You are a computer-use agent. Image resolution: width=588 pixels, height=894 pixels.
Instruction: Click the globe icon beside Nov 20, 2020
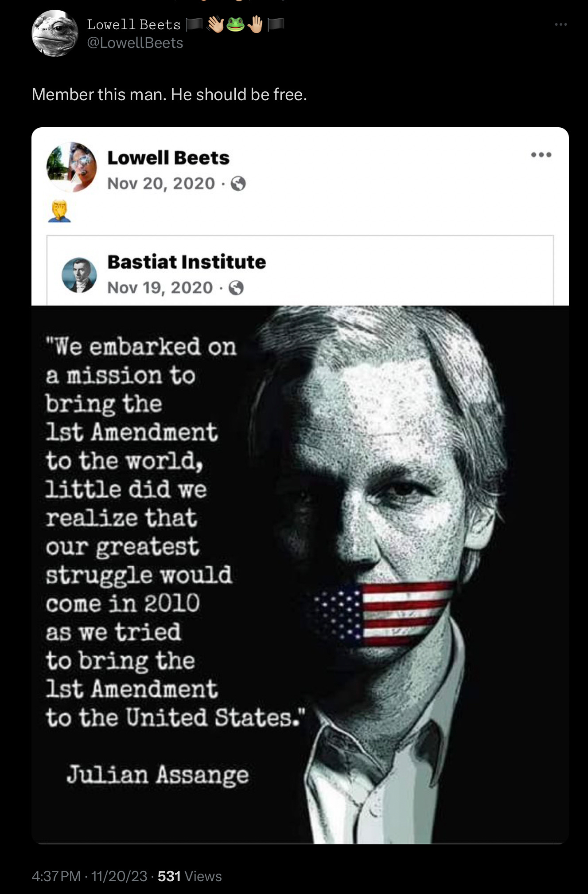click(238, 183)
